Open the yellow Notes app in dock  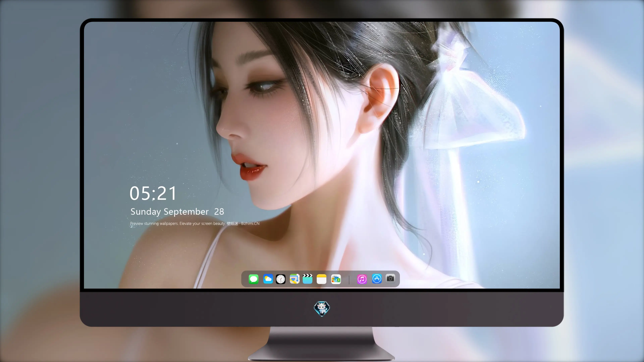321,279
